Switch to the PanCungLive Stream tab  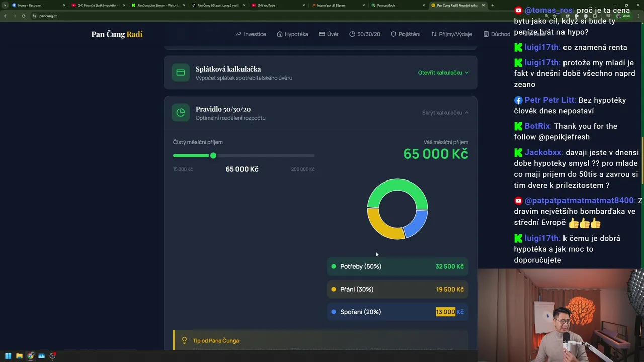click(158, 5)
